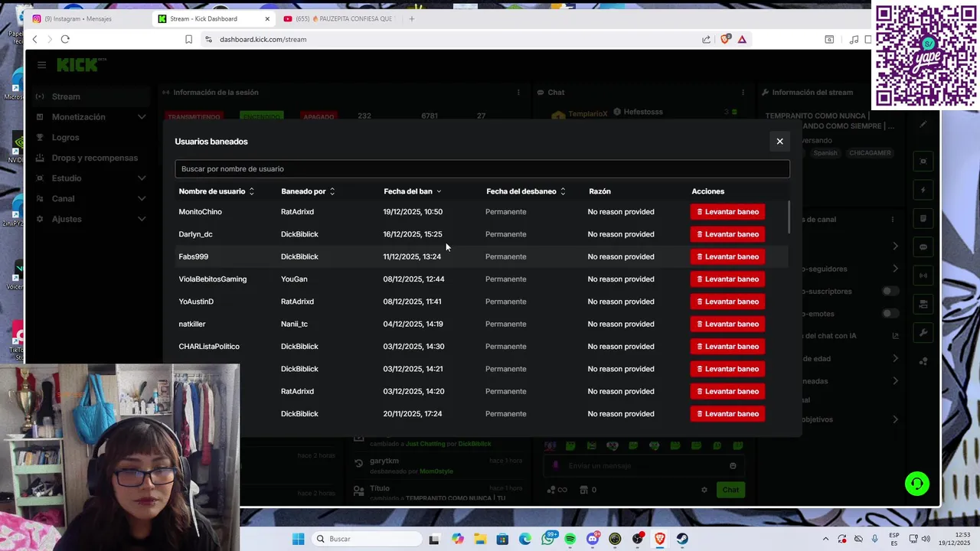Open Spotify from the taskbar
980x551 pixels.
click(x=570, y=539)
